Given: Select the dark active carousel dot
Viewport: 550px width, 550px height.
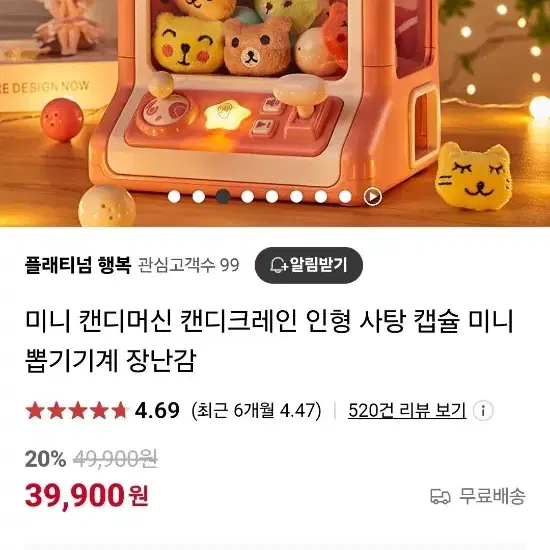Looking at the screenshot, I should pos(223,196).
